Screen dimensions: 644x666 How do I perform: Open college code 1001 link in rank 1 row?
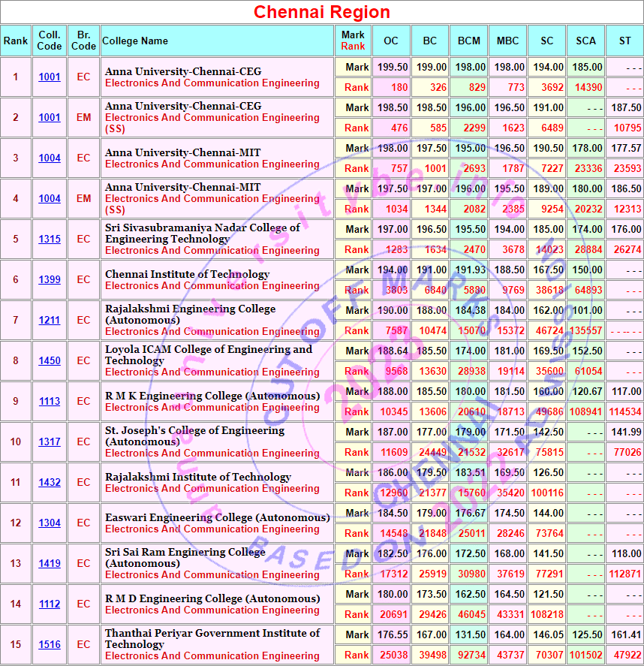click(x=50, y=77)
